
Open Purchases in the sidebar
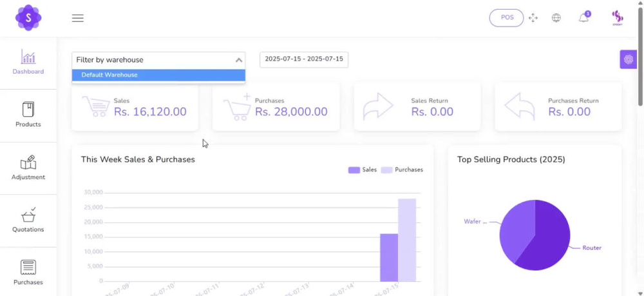28,273
